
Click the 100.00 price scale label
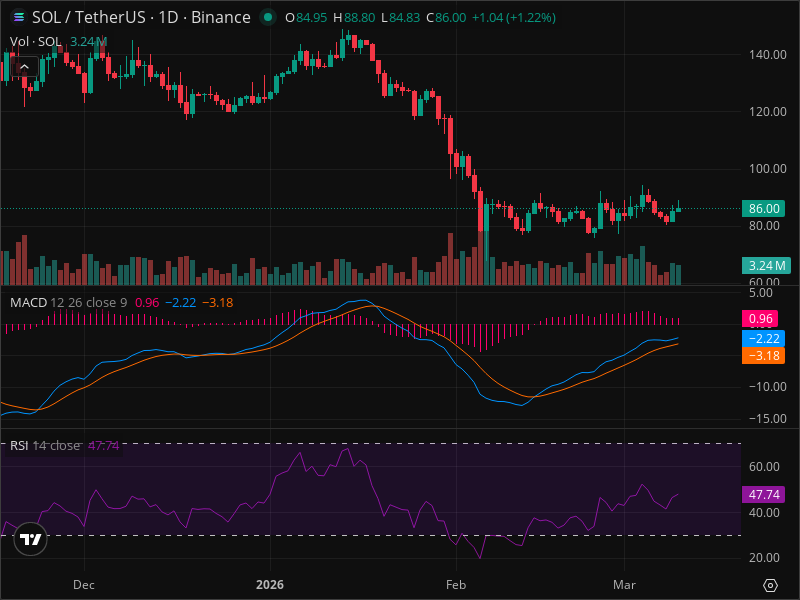[767, 169]
